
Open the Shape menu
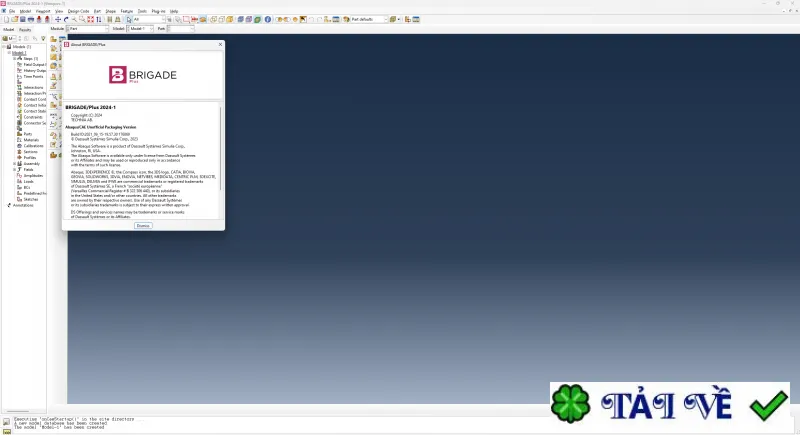pyautogui.click(x=110, y=11)
